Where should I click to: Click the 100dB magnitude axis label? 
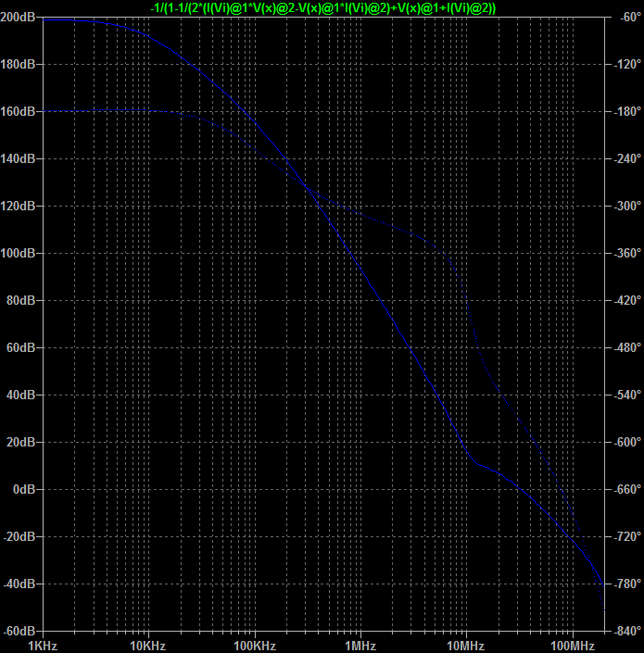point(18,253)
